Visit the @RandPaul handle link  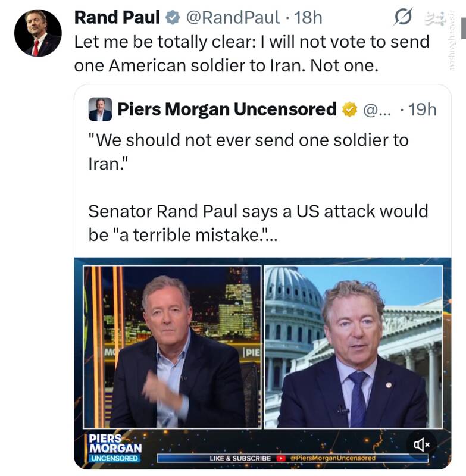click(232, 18)
